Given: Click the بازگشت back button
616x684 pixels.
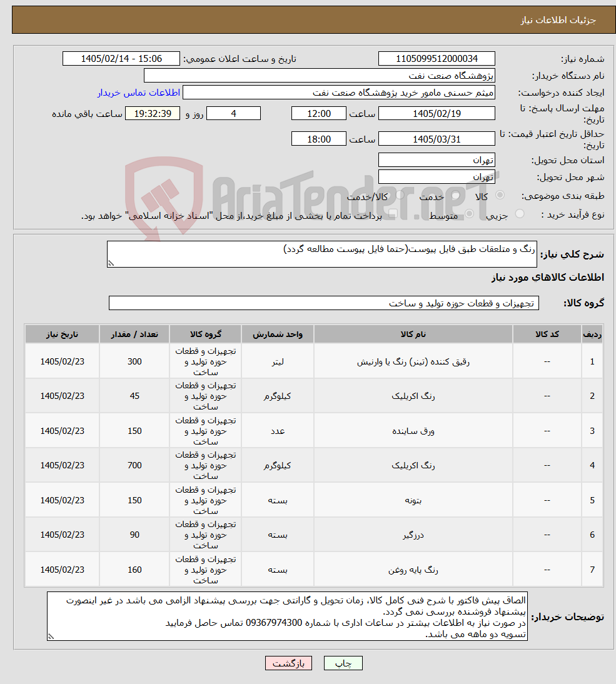Looking at the screenshot, I should [x=288, y=663].
